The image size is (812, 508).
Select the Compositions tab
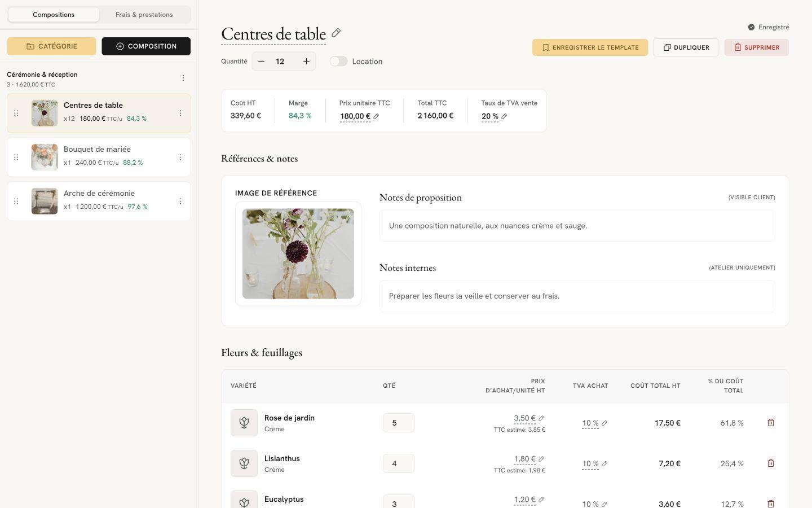click(54, 15)
